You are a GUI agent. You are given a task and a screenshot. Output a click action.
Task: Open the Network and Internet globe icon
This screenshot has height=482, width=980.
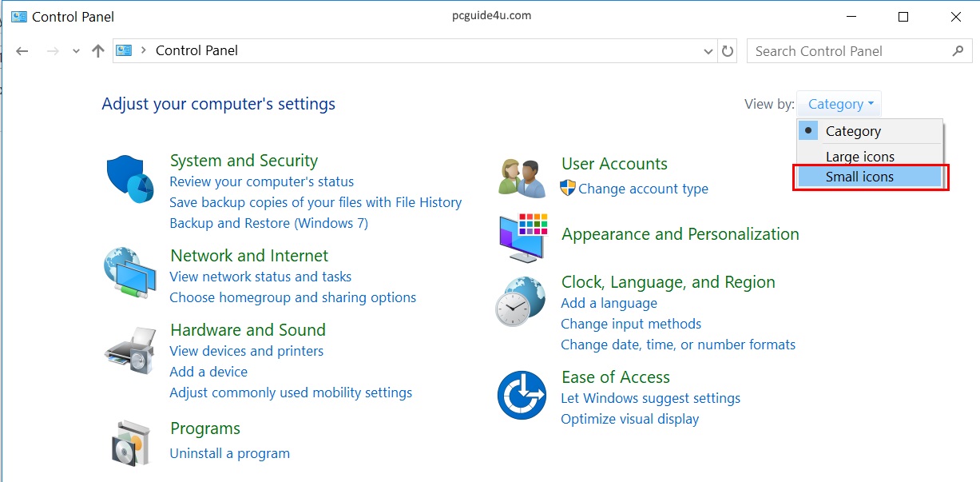pyautogui.click(x=129, y=273)
